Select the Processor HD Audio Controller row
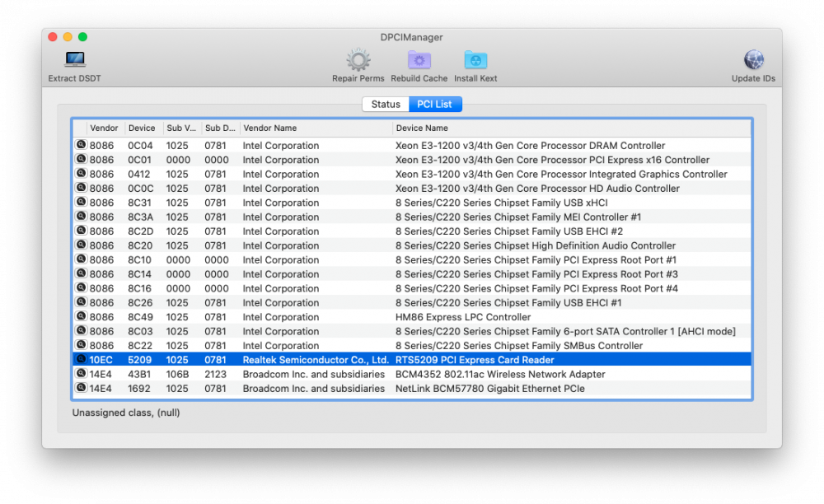Image resolution: width=824 pixels, height=504 pixels. tap(412, 188)
